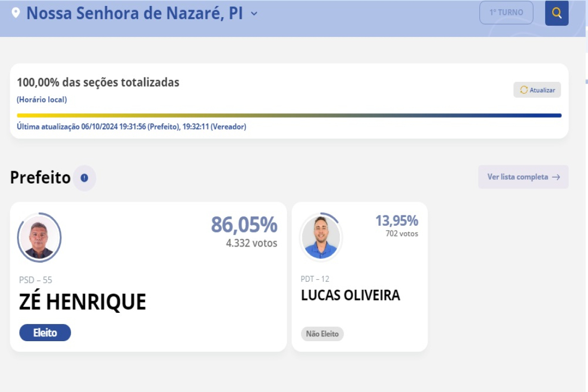Image resolution: width=588 pixels, height=392 pixels.
Task: Click the arrow icon in Ver lista completa
Action: pyautogui.click(x=556, y=177)
